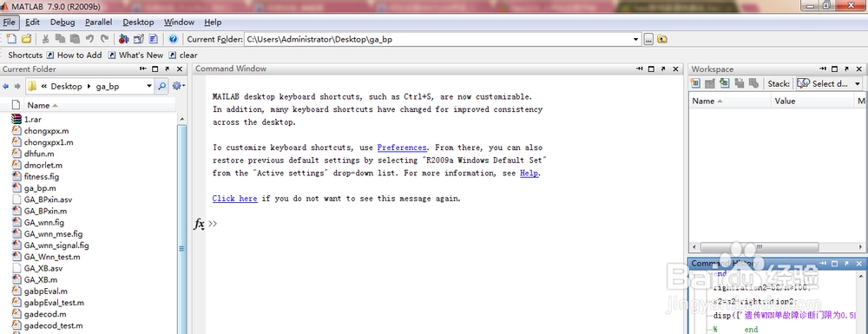
Task: Minimize the Command Window panel
Action: tap(640, 69)
